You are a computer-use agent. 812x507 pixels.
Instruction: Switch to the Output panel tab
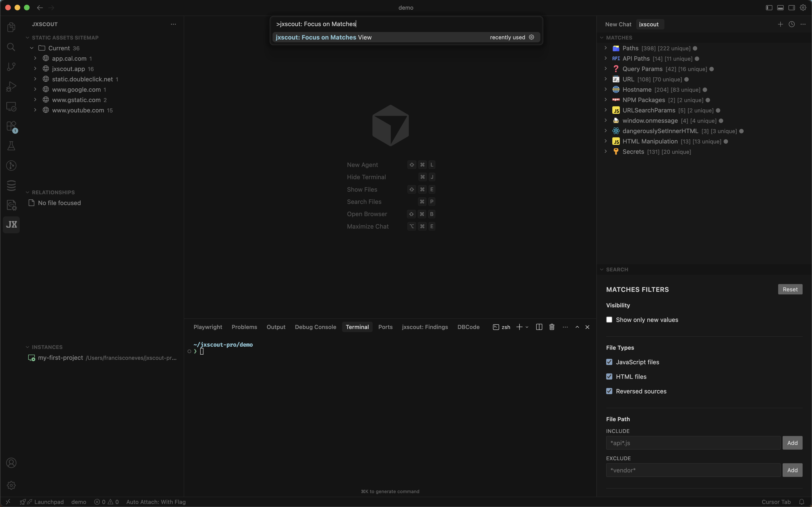276,327
